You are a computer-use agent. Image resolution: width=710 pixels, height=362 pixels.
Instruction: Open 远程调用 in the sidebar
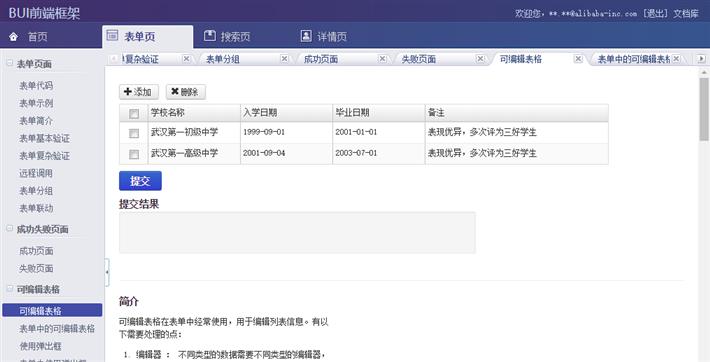pos(36,173)
